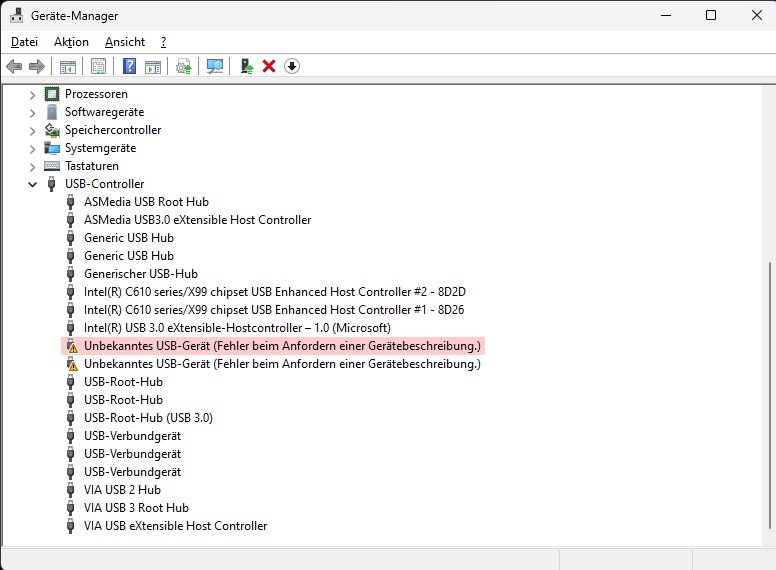Select the Tastaturen label
The height and width of the screenshot is (570, 776).
(x=92, y=166)
